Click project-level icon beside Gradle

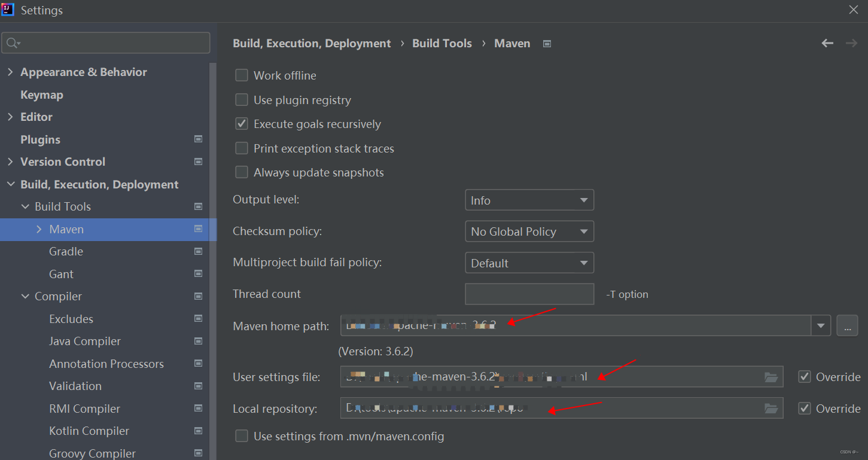point(199,251)
